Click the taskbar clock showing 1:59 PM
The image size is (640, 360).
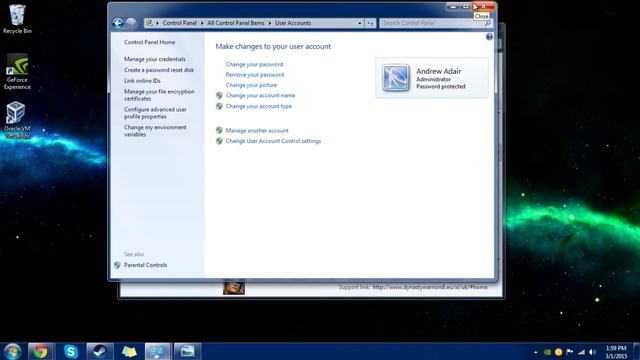[x=616, y=352]
